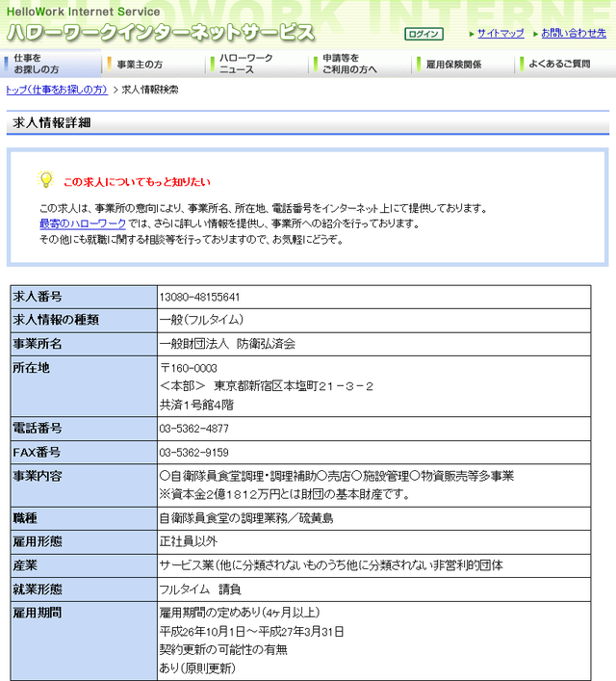Click the ログイン button
Viewport: 616px width, 681px height.
point(423,34)
